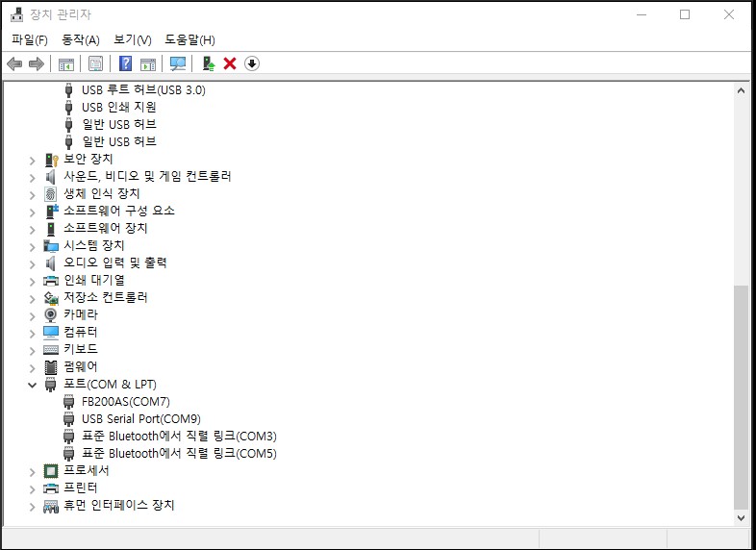Screen dimensions: 756x550
Task: Click the Show/Hide Console Tree icon
Action: [x=66, y=63]
